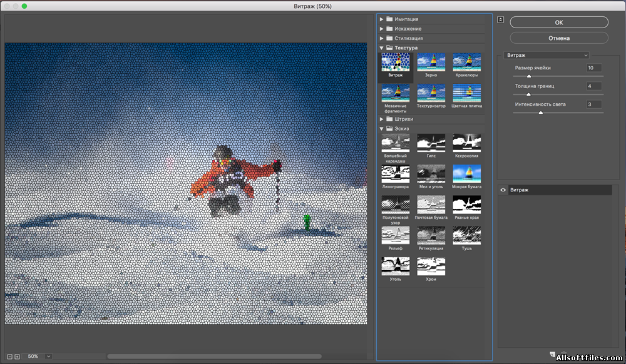Screen dimensions: 626x364
Task: Click the Отмена button
Action: coord(558,38)
